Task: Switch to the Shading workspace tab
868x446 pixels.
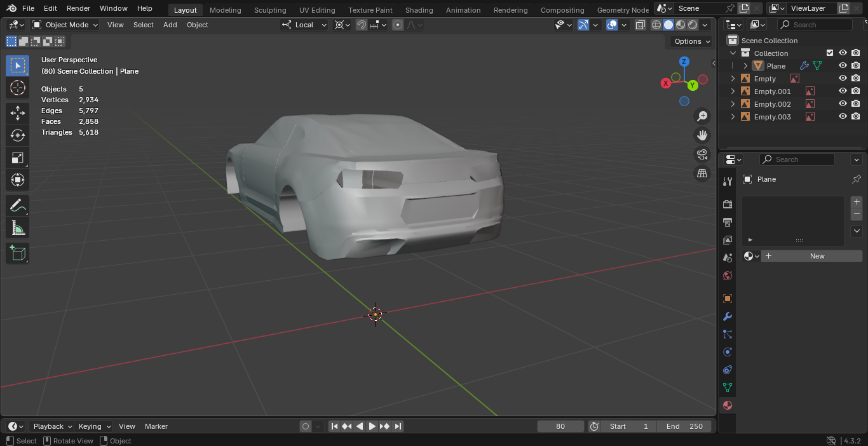Action: pyautogui.click(x=419, y=10)
